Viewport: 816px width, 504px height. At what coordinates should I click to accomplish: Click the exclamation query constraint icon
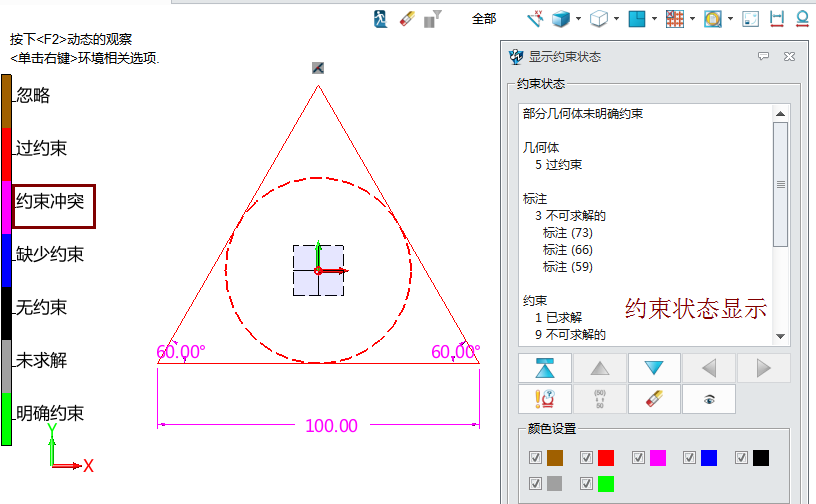[545, 399]
